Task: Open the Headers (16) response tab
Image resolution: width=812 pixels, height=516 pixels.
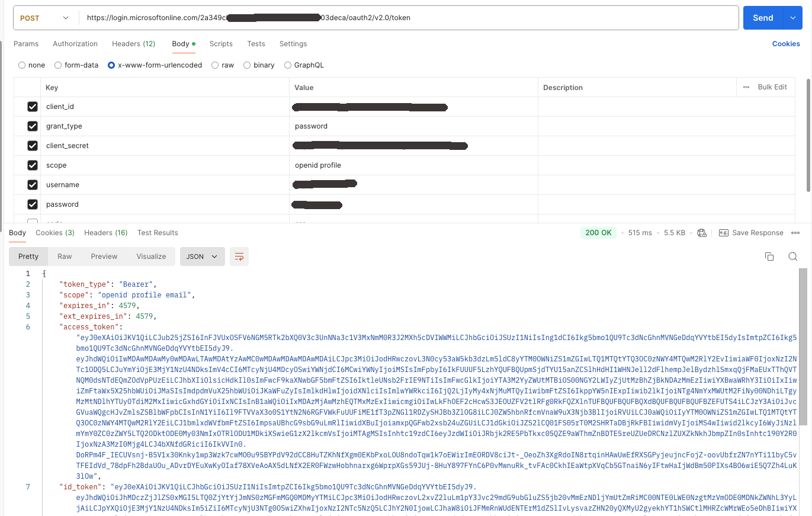Action: [x=105, y=232]
